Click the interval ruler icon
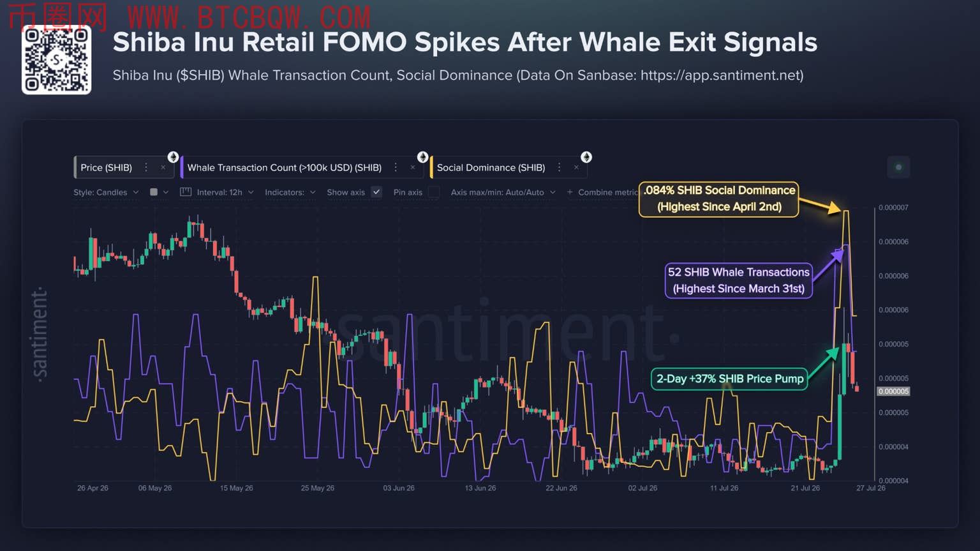Screen dimensions: 980x551 186,192
